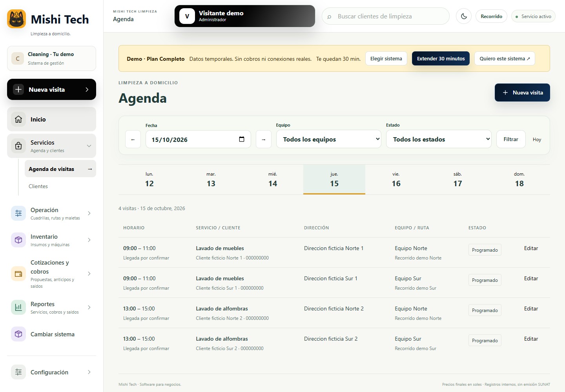
Task: Click the Reportes chart icon
Action: coord(18,307)
